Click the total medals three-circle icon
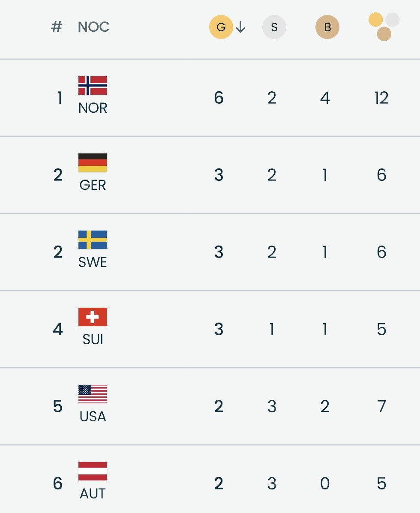 (384, 27)
